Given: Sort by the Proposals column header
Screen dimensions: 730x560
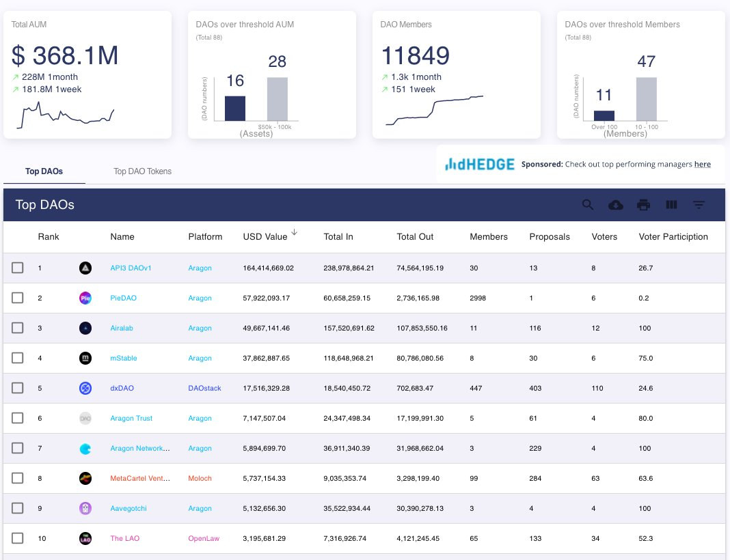Looking at the screenshot, I should [550, 237].
